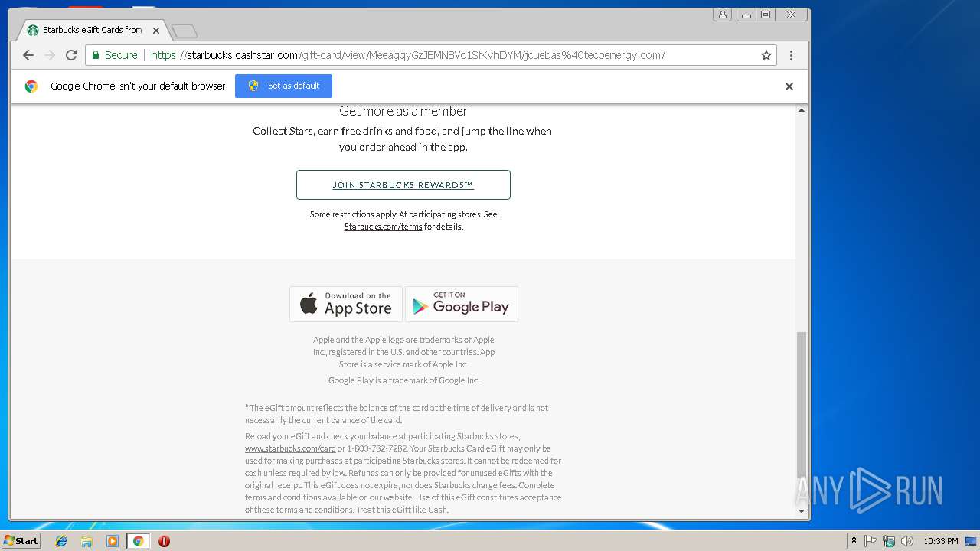Open the network tray icon
Image resolution: width=980 pixels, height=551 pixels.
[889, 541]
